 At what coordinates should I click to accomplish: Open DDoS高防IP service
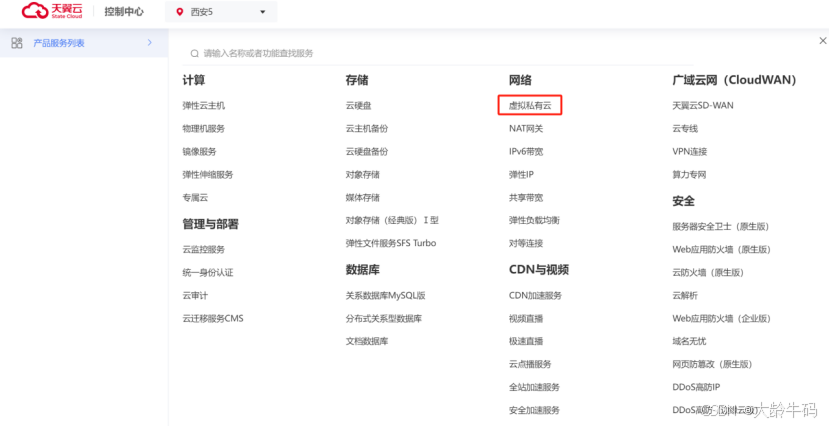coord(696,387)
